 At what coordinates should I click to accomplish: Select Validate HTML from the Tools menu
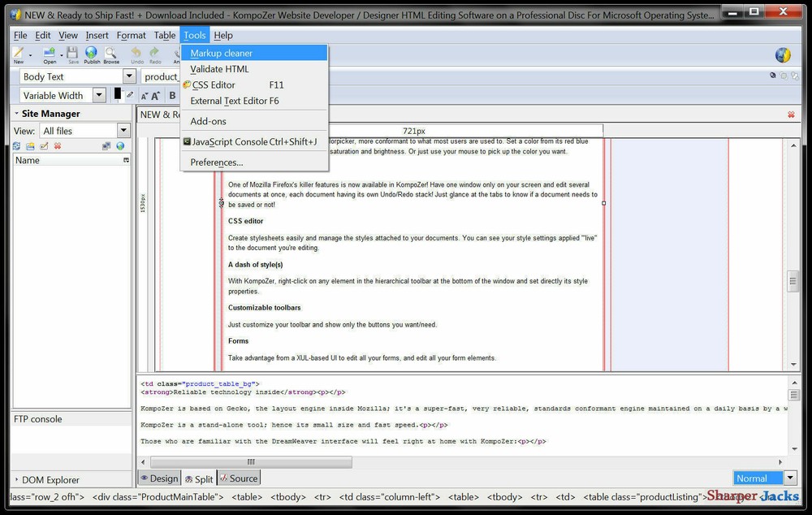point(218,69)
